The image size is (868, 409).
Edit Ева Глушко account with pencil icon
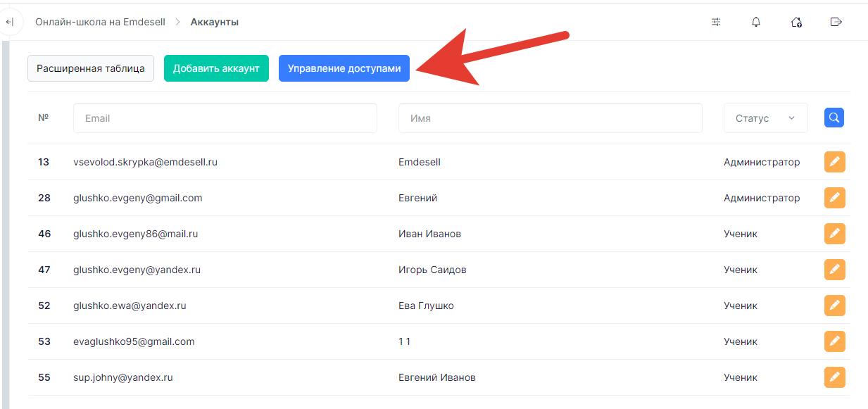coord(835,306)
